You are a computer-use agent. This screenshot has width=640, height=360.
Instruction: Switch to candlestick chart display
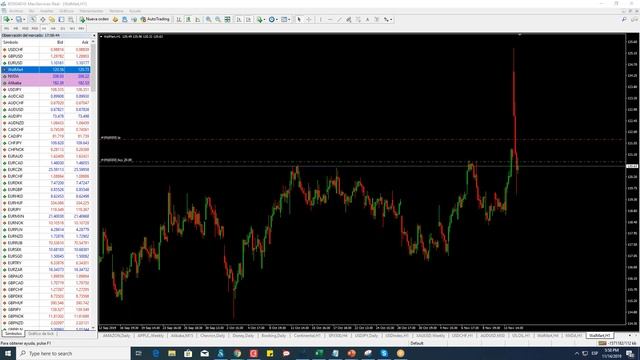[188, 19]
